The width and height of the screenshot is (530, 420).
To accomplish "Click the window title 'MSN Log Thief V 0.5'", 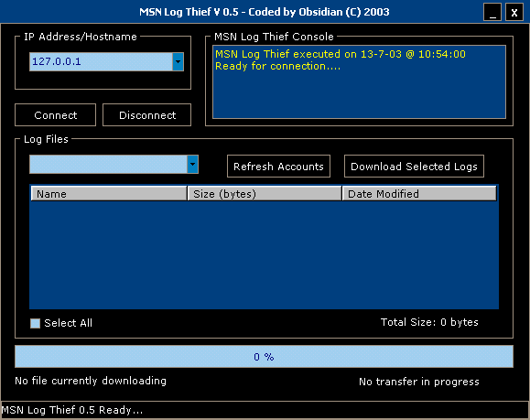I will 189,12.
